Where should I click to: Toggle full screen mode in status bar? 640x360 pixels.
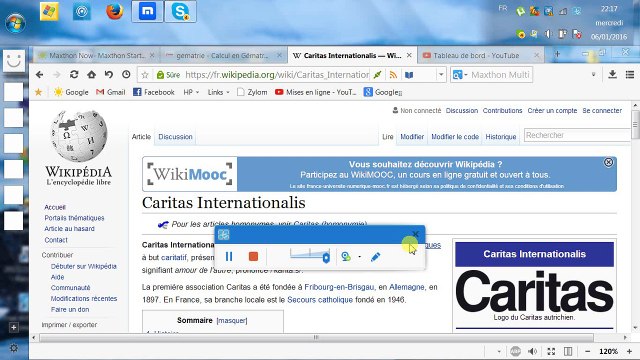coord(551,351)
